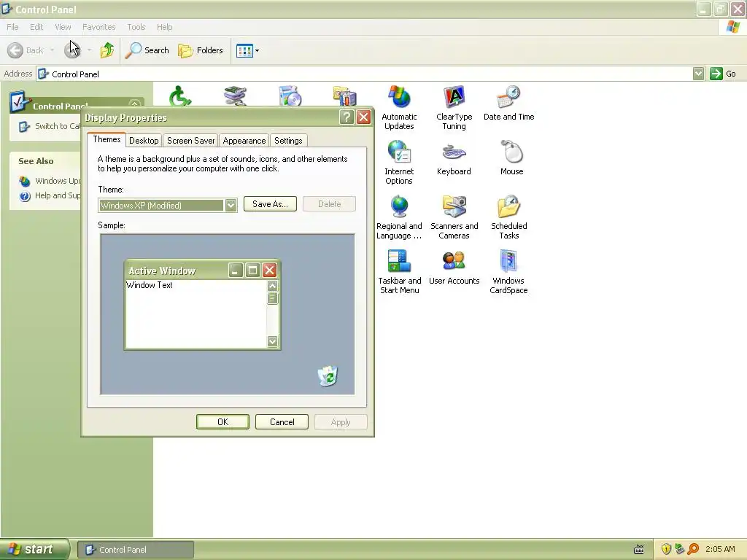Click the theme sample preview area
Viewport: 747px width, 560px height.
228,314
